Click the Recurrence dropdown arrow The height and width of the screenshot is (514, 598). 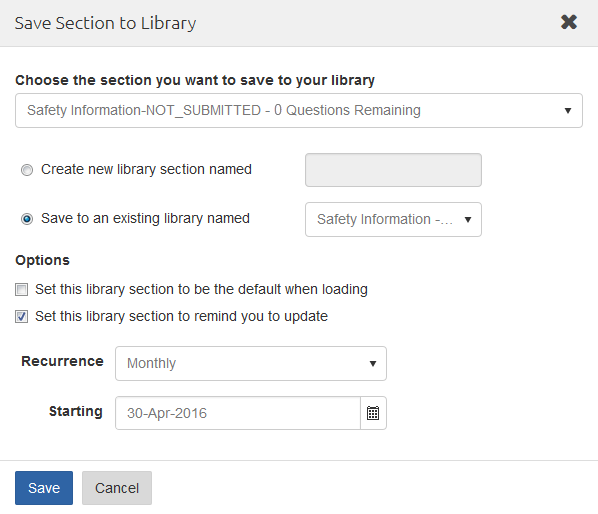373,364
